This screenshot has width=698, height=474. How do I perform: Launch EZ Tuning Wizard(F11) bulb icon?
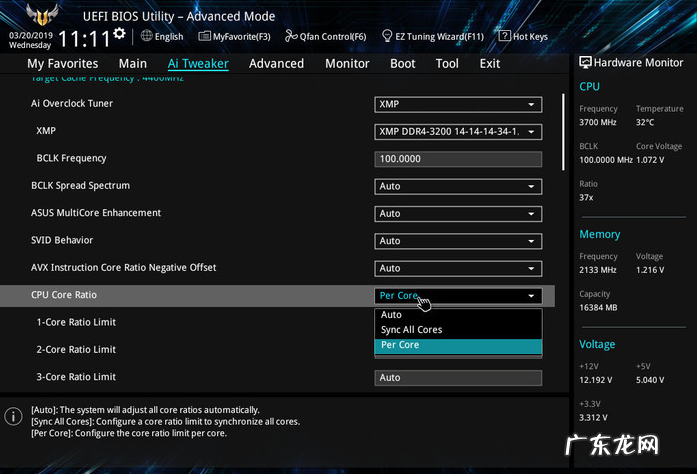pyautogui.click(x=387, y=37)
